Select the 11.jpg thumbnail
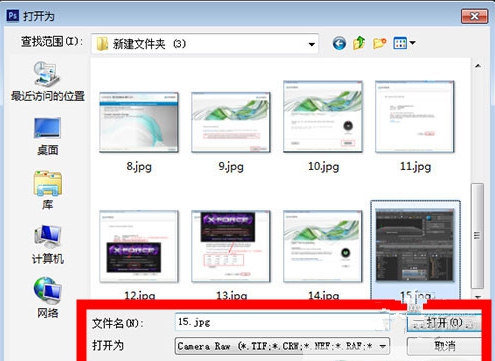Viewport: 495px width, 361px height. click(415, 117)
